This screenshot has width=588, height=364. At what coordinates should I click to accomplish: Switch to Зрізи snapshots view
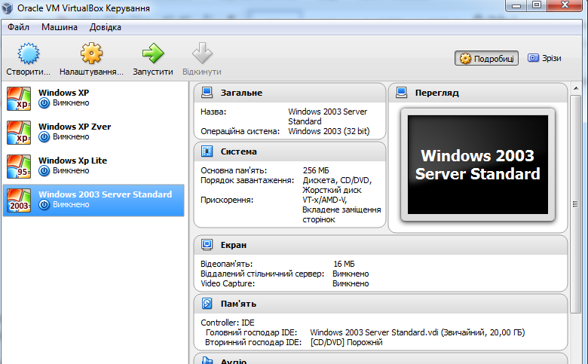tap(544, 58)
